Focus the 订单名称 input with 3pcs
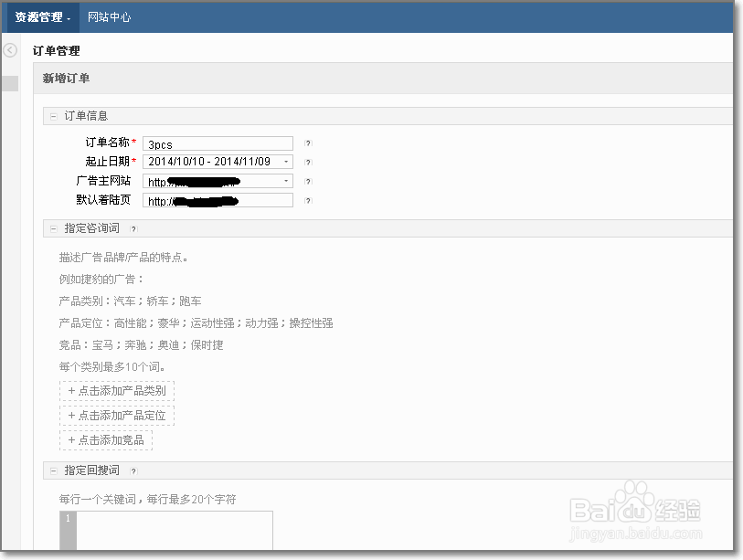The width and height of the screenshot is (743, 560). click(218, 143)
